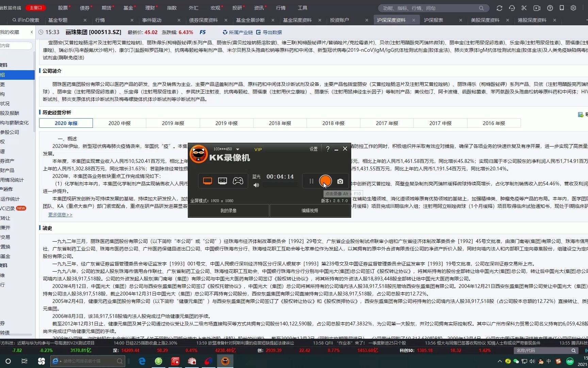This screenshot has height=368, width=588.
Task: Close the 事件驱动 tab
Action: tap(179, 20)
